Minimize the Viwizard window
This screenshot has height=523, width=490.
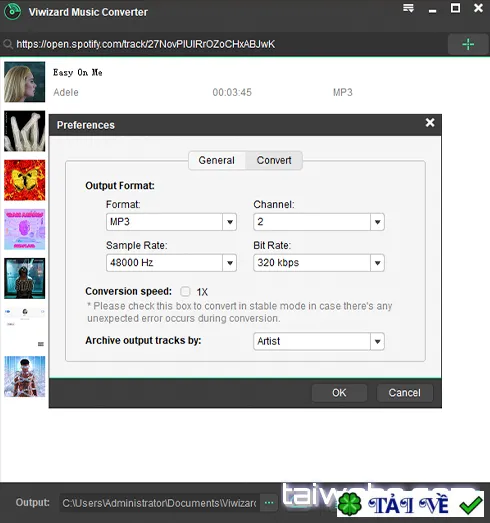(432, 11)
